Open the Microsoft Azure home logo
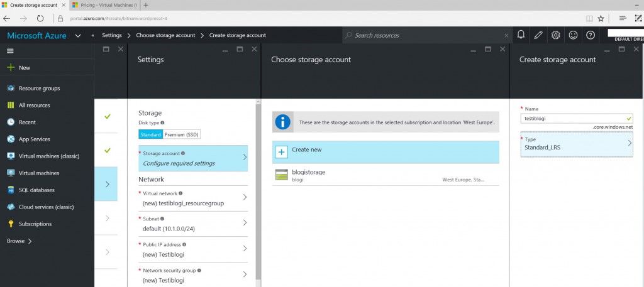This screenshot has height=287, width=644. [x=36, y=36]
